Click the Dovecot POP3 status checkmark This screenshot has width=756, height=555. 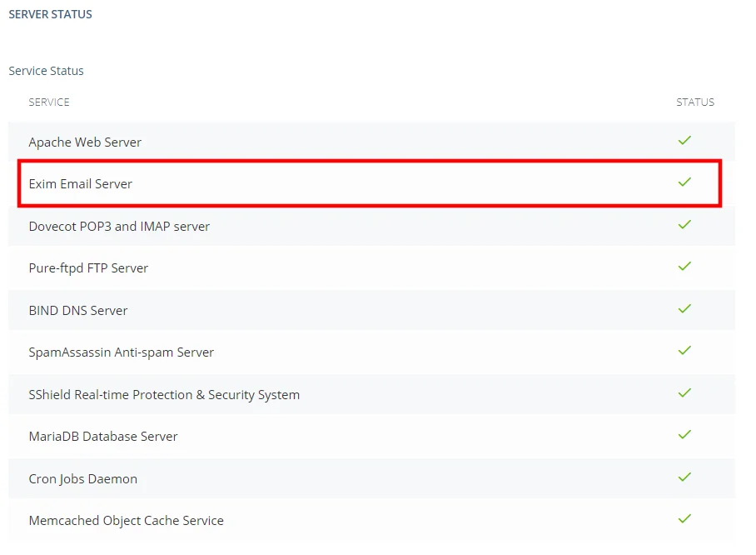[684, 224]
